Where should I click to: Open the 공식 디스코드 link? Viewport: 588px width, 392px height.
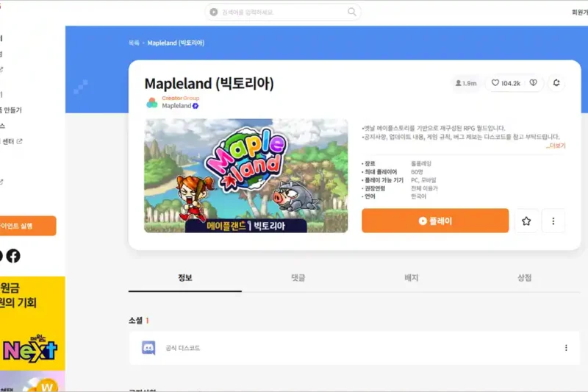click(x=182, y=348)
